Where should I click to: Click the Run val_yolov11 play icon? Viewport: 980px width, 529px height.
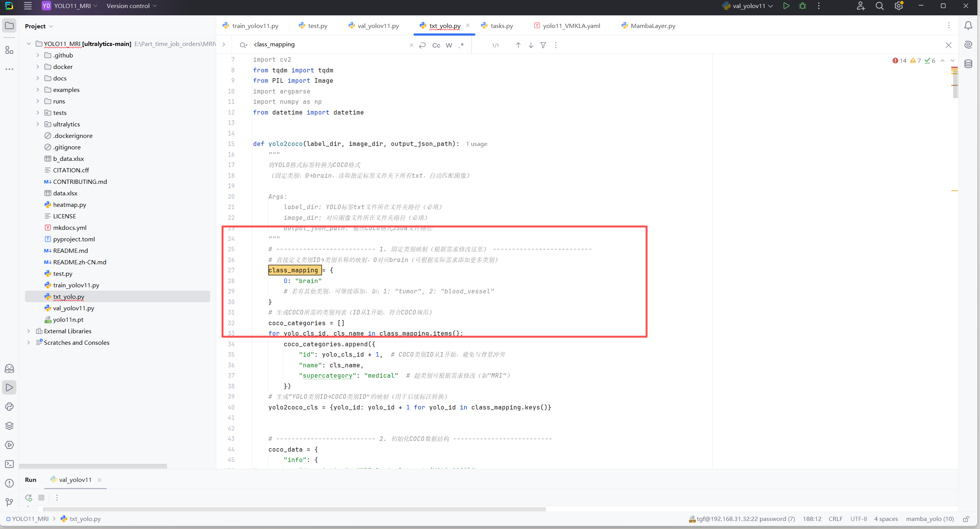786,6
